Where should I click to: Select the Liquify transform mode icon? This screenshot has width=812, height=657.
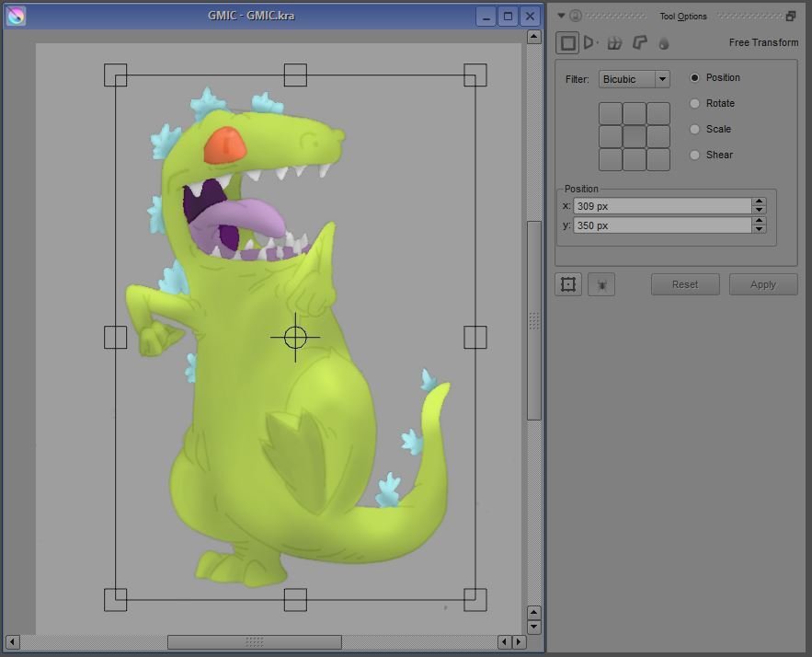[x=664, y=43]
